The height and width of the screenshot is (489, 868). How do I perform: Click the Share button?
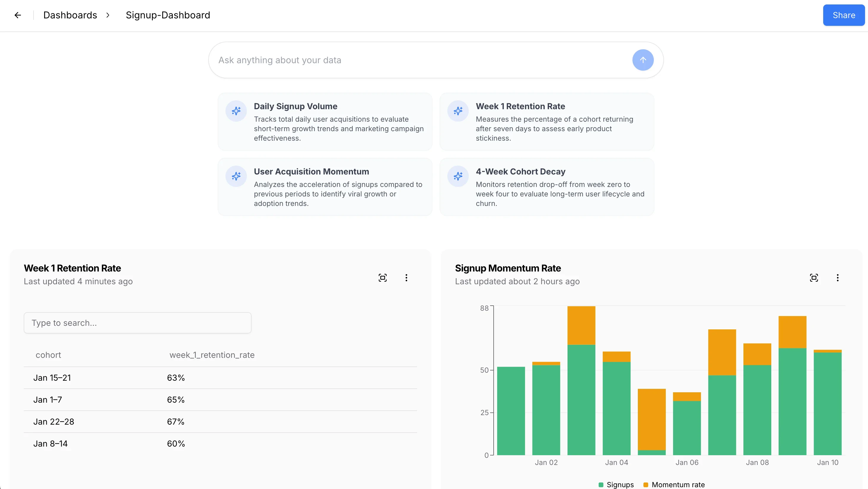tap(844, 15)
